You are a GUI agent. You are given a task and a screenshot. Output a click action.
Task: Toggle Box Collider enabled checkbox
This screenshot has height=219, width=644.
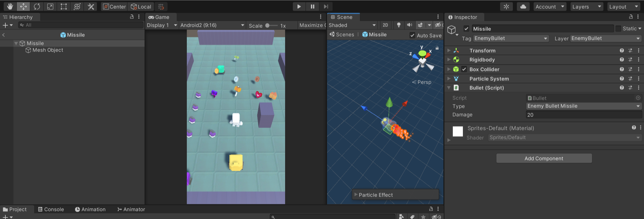pyautogui.click(x=464, y=69)
